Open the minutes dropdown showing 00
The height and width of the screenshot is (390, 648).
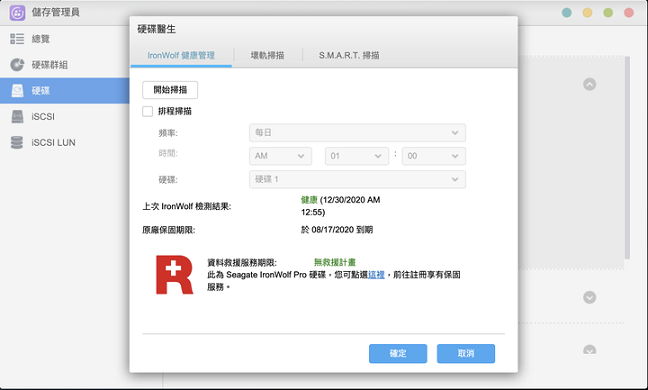(434, 156)
